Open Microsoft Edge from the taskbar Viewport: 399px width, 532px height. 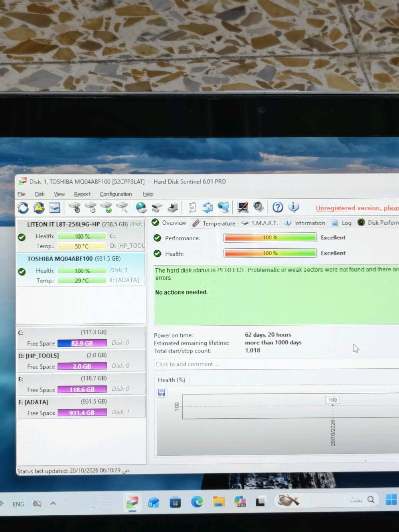[x=197, y=501]
